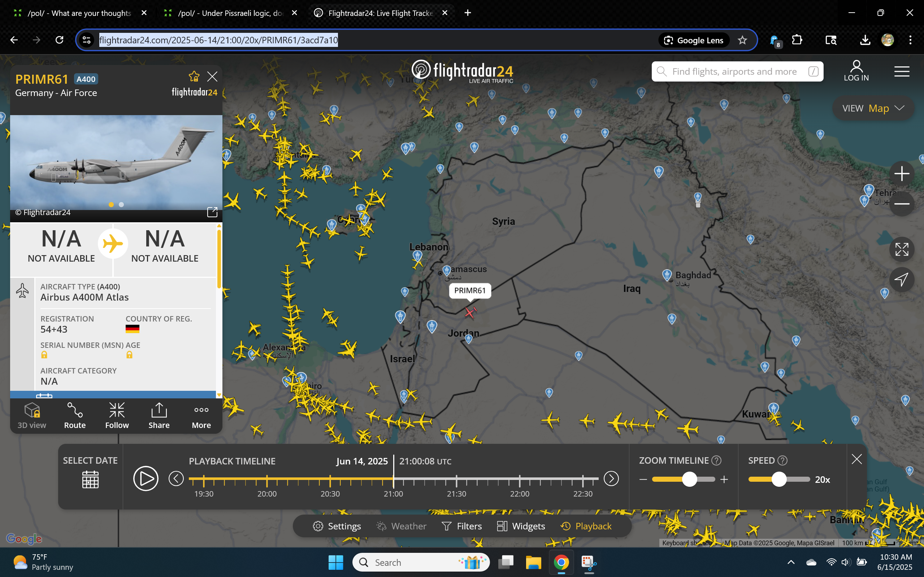Open the More options menu

[x=201, y=416]
